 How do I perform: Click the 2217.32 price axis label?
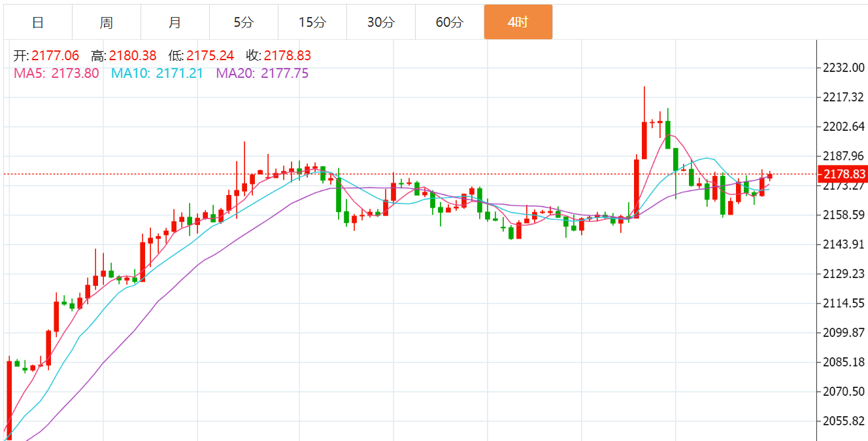(844, 97)
